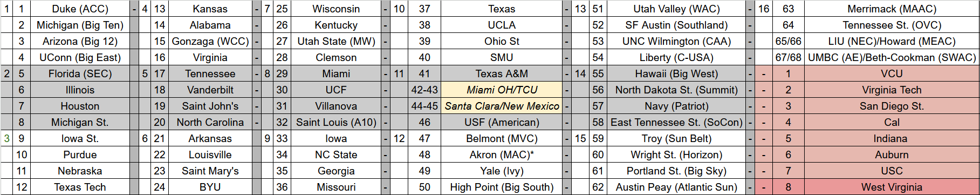The width and height of the screenshot is (980, 195).
Task: Click the Santa Clara/New Mexico cell
Action: coord(502,106)
